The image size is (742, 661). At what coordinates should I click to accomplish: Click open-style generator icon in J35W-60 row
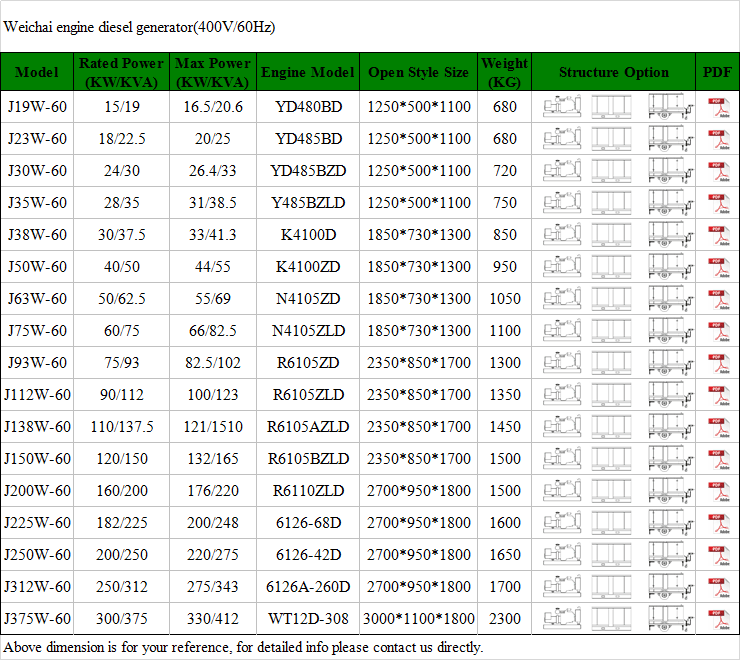tap(562, 203)
